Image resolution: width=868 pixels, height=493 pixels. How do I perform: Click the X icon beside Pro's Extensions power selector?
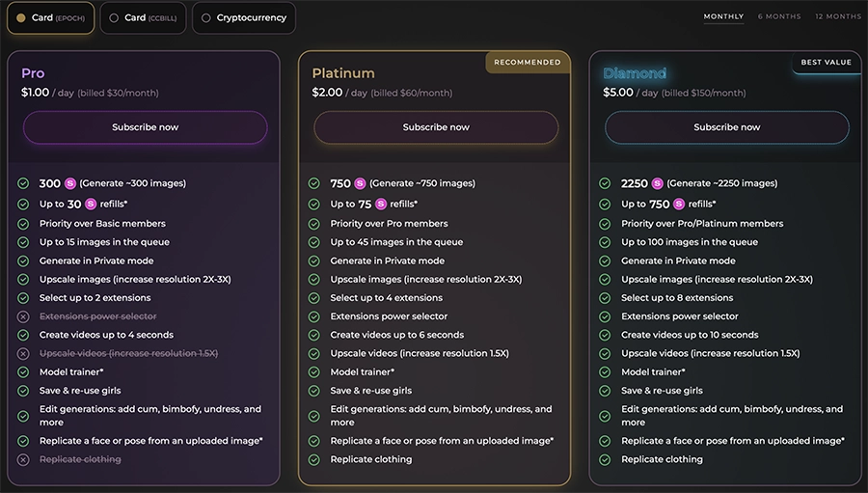tap(23, 316)
